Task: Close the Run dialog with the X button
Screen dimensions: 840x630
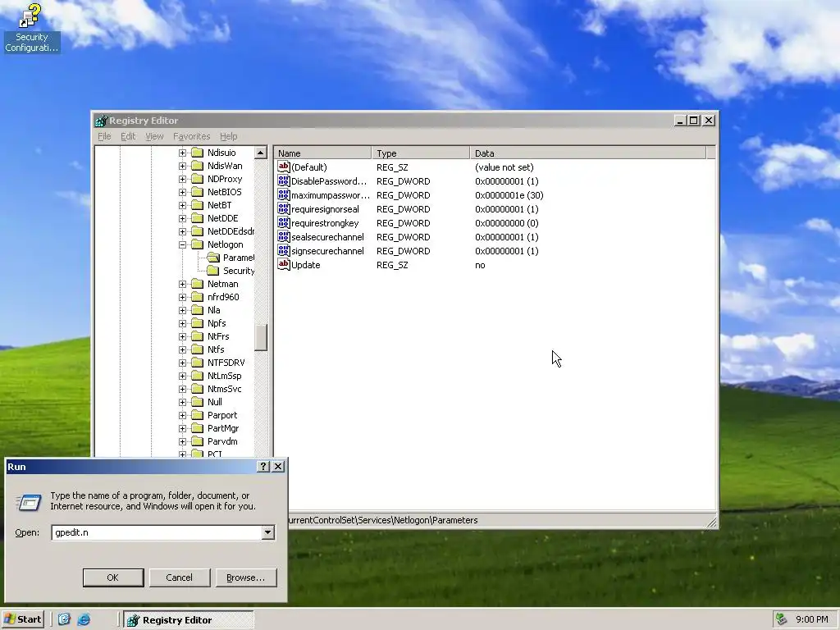Action: point(278,467)
